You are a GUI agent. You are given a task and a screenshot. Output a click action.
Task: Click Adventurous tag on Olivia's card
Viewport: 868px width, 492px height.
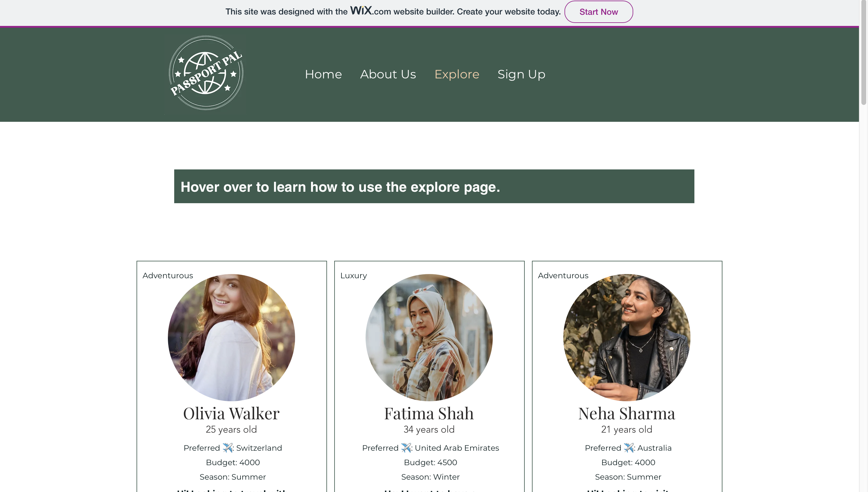pyautogui.click(x=168, y=276)
